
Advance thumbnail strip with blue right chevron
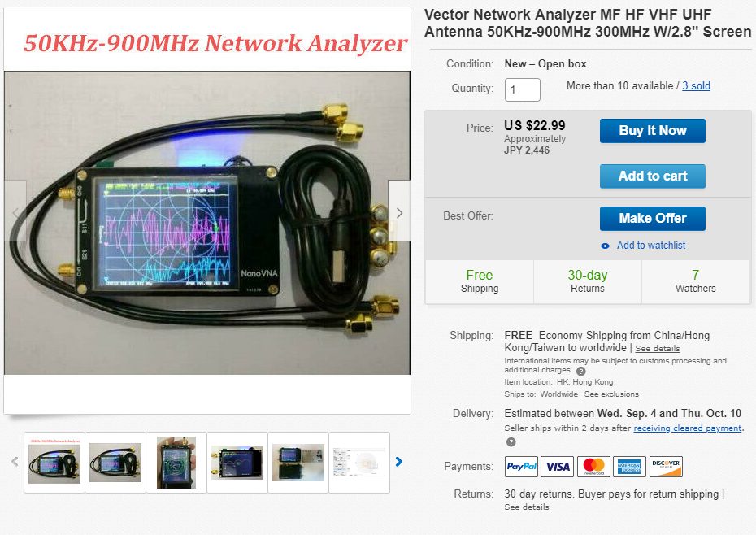click(399, 462)
